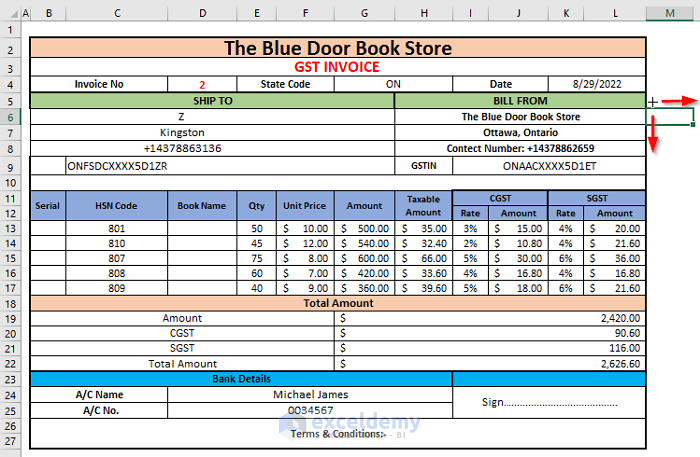Image resolution: width=700 pixels, height=457 pixels.
Task: Select the date cell '8/29/2022'
Action: coord(597,84)
